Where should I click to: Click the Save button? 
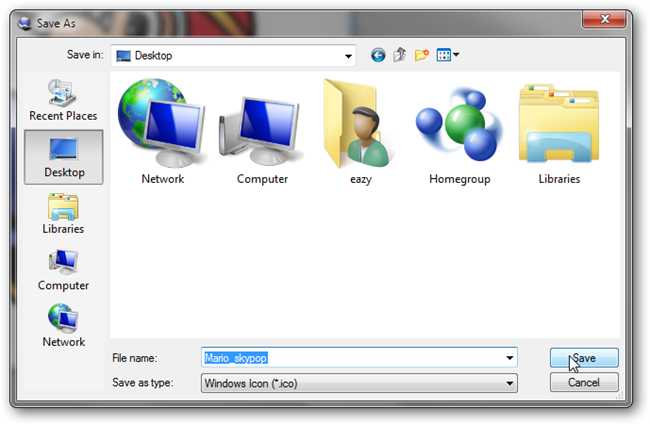click(x=584, y=357)
